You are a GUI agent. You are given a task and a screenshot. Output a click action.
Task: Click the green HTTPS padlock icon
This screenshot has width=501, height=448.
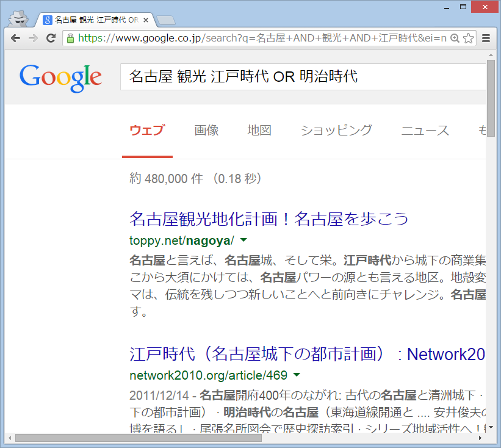point(70,38)
